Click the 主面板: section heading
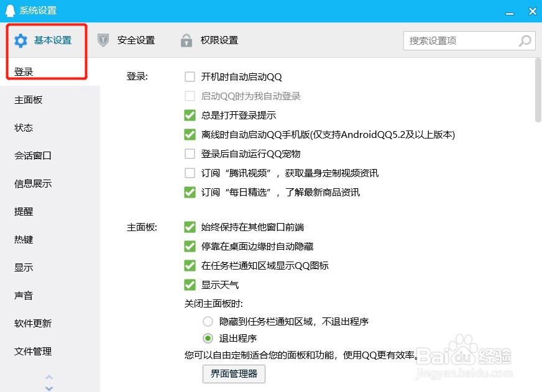The width and height of the screenshot is (542, 392). (142, 227)
